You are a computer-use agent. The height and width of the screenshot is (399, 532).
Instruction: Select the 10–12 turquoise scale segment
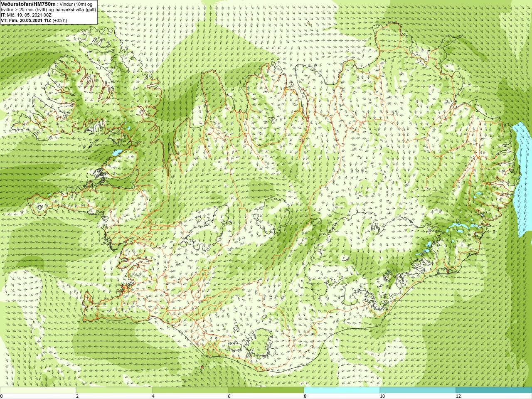click(418, 390)
